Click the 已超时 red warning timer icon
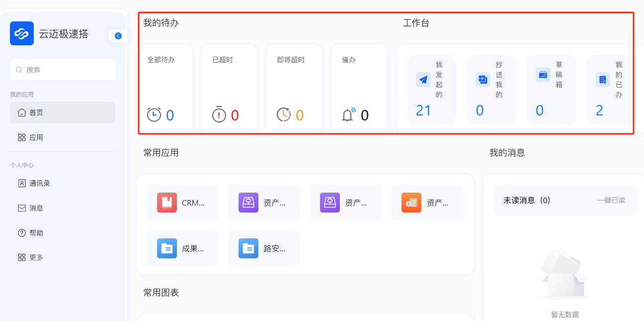The image size is (644, 321). 219,115
